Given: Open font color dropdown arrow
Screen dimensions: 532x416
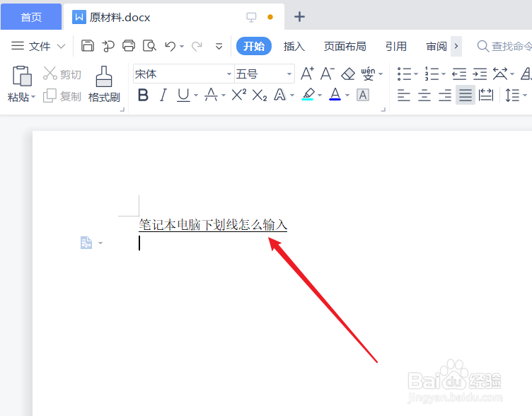Looking at the screenshot, I should pyautogui.click(x=347, y=96).
